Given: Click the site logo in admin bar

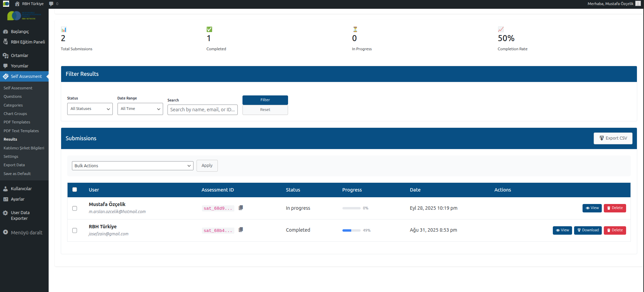Looking at the screenshot, I should (6, 4).
